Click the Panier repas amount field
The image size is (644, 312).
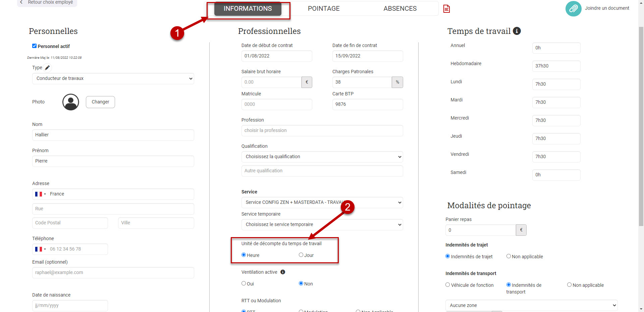point(481,230)
